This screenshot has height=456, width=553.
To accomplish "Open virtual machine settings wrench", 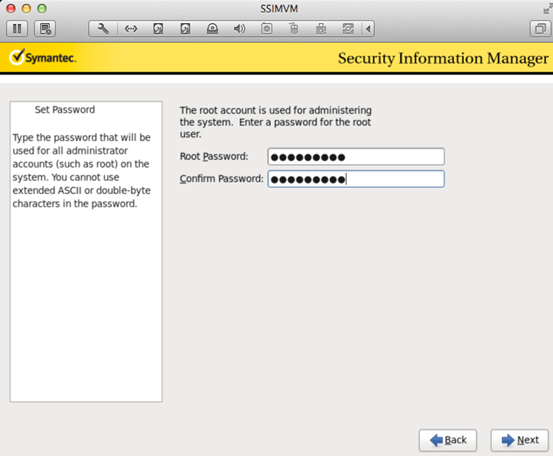I will tap(103, 29).
